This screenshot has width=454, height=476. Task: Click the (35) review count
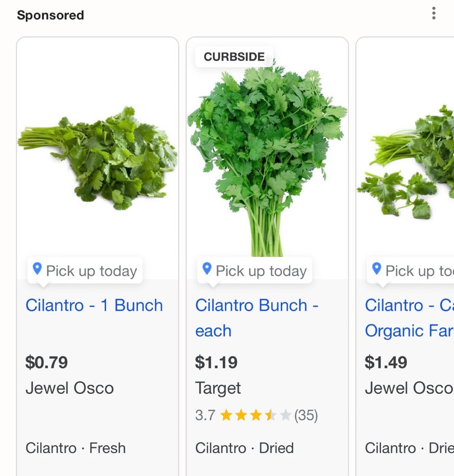(306, 415)
